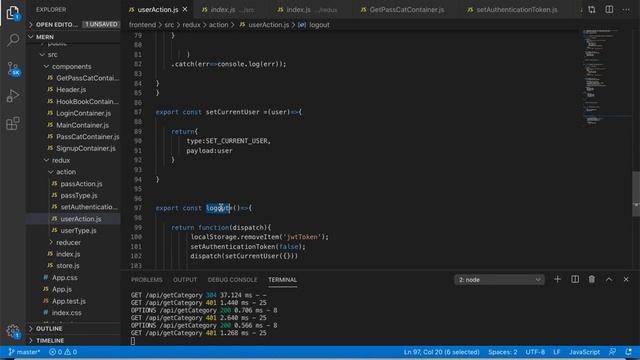
Task: Change indentation via Spaces: 2
Action: tap(502, 352)
